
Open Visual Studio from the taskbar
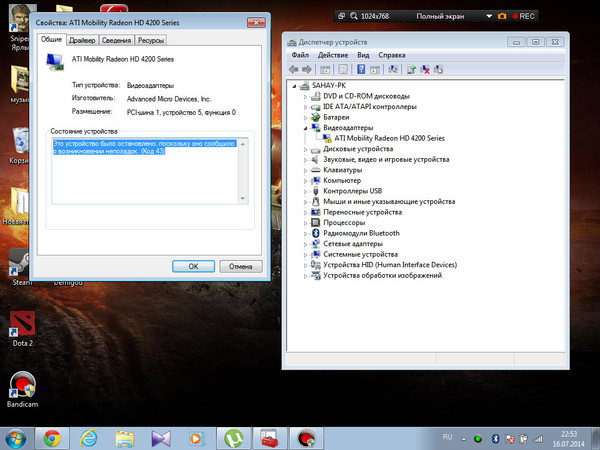(161, 438)
